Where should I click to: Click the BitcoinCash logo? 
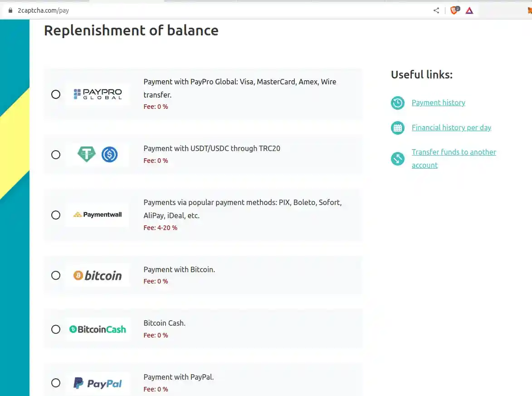click(x=98, y=329)
